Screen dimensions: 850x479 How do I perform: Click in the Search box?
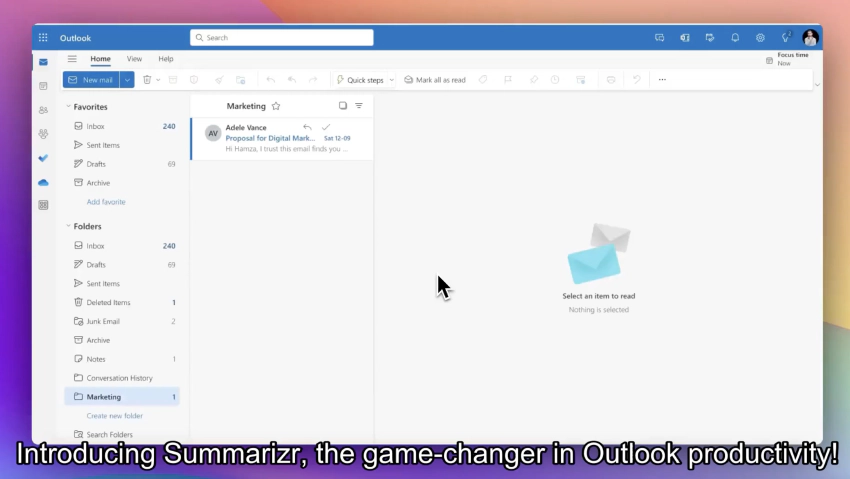282,37
